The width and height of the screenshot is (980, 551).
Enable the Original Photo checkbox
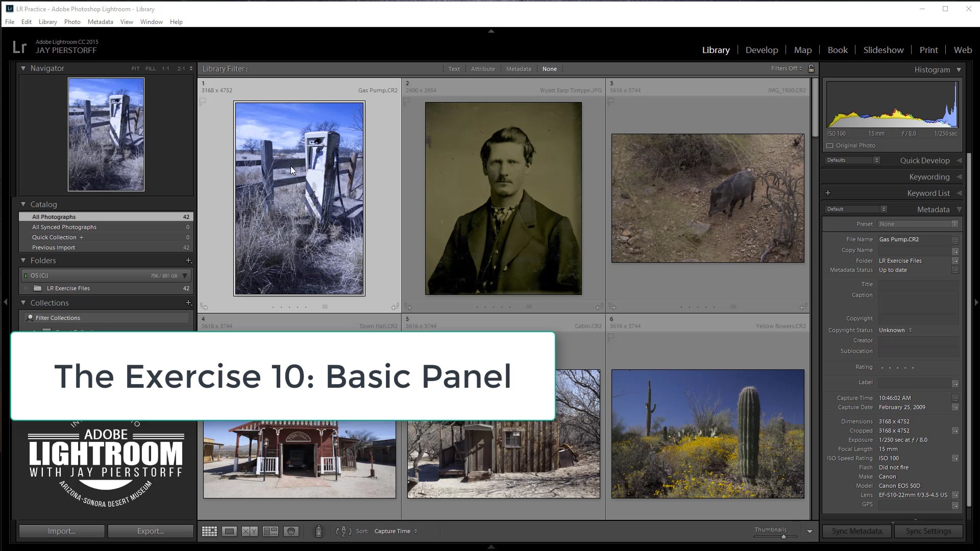[830, 145]
